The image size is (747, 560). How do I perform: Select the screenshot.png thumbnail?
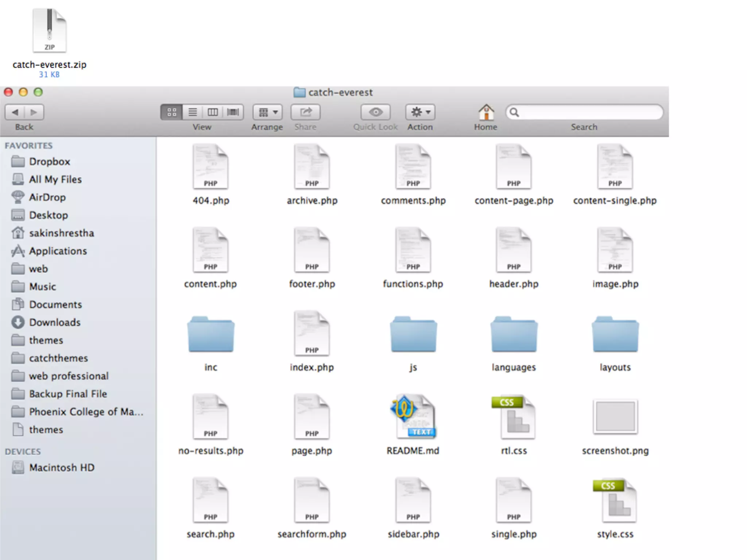[x=615, y=416]
